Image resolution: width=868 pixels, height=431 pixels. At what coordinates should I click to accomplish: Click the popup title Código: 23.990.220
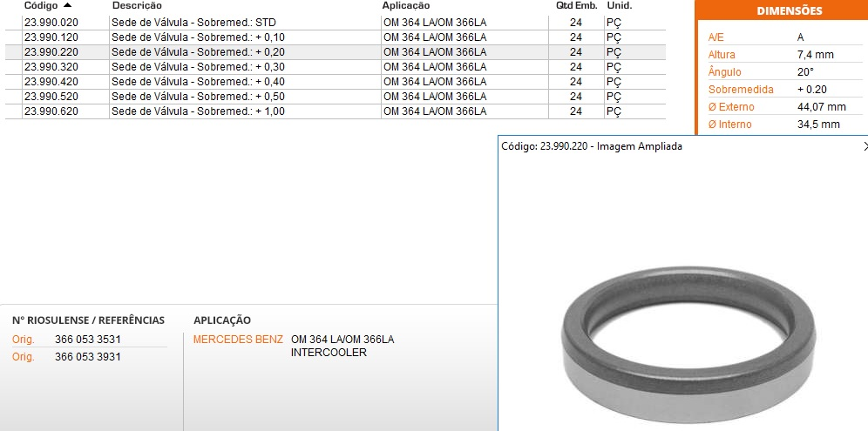(x=592, y=147)
